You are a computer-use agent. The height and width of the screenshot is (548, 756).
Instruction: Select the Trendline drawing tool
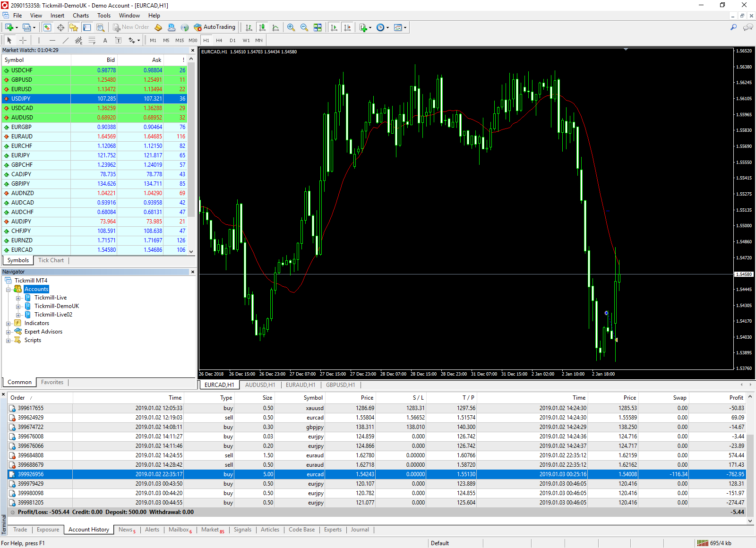click(65, 41)
